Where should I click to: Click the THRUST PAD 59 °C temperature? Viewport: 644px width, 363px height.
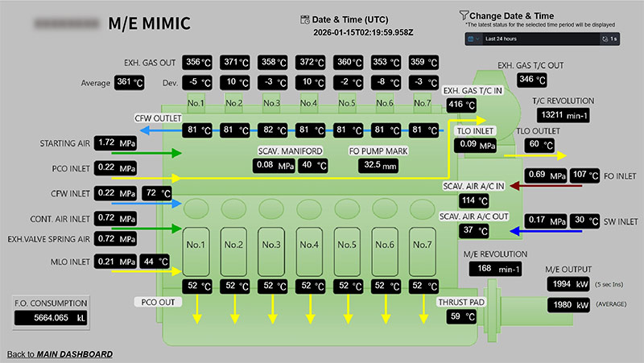click(460, 317)
